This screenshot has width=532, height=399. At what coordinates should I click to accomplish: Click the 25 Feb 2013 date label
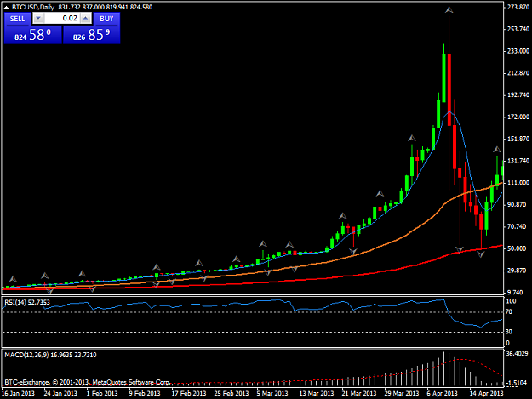tap(232, 393)
